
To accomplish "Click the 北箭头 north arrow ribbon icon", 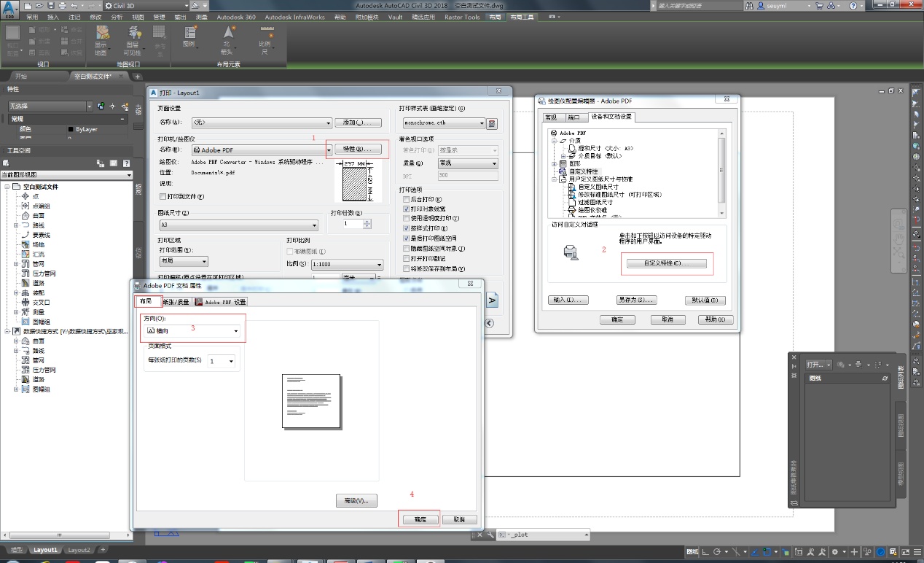I will (x=228, y=33).
